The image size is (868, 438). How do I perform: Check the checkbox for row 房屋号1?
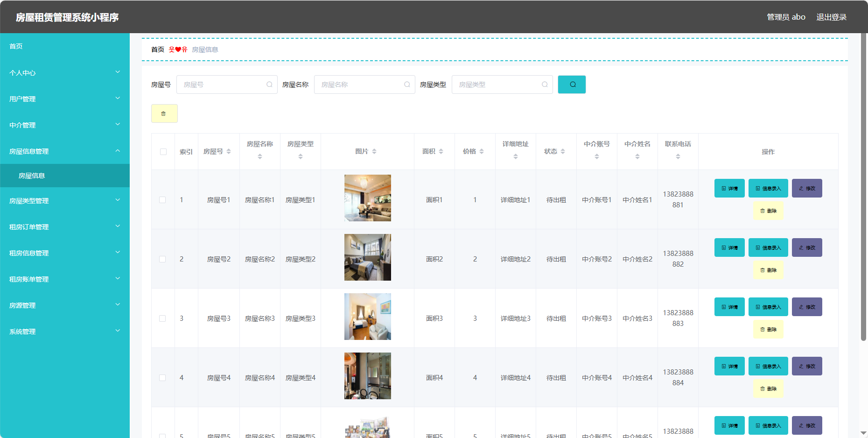[x=162, y=200]
